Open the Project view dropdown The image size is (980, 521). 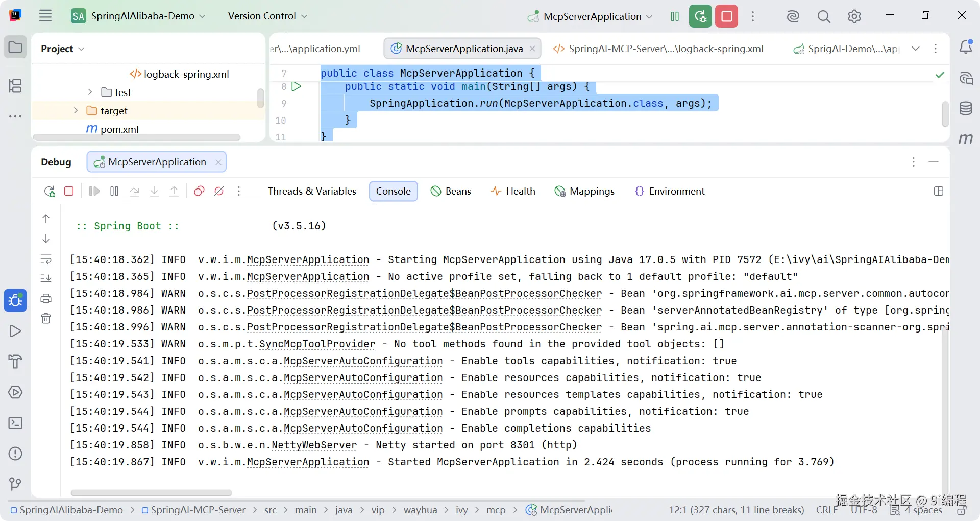tap(62, 49)
